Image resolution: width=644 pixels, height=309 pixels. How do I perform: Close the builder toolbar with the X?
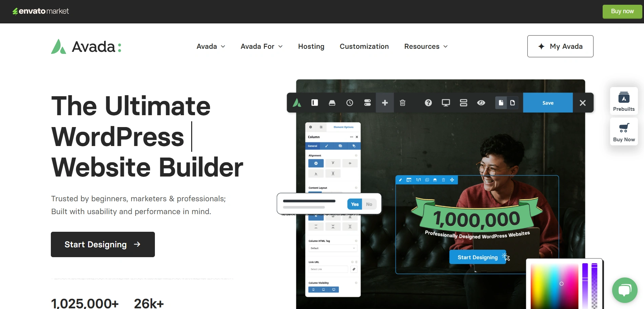point(583,103)
